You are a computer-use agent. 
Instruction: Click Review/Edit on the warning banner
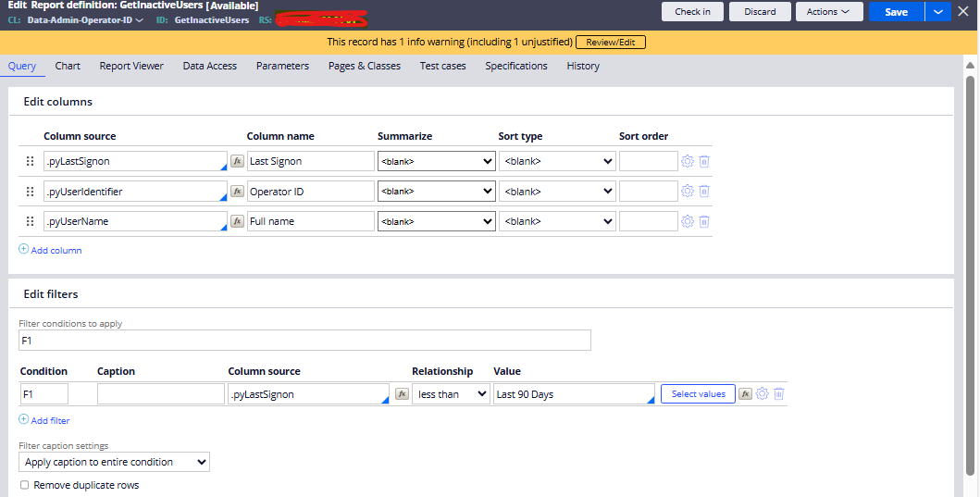click(611, 42)
